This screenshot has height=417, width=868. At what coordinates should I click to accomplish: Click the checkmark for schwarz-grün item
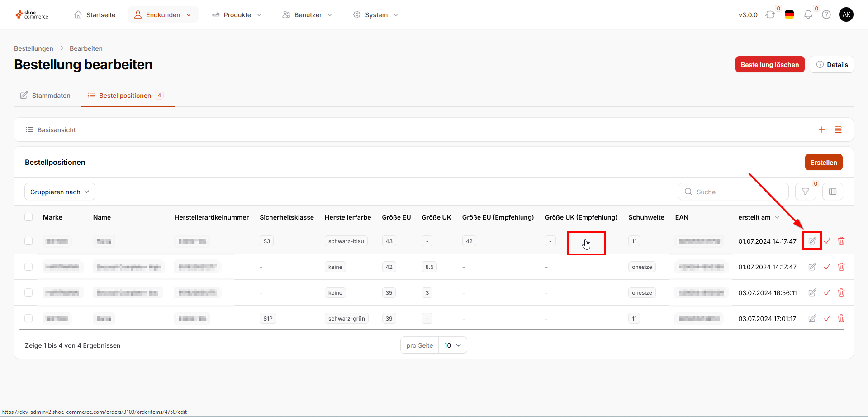coord(827,318)
